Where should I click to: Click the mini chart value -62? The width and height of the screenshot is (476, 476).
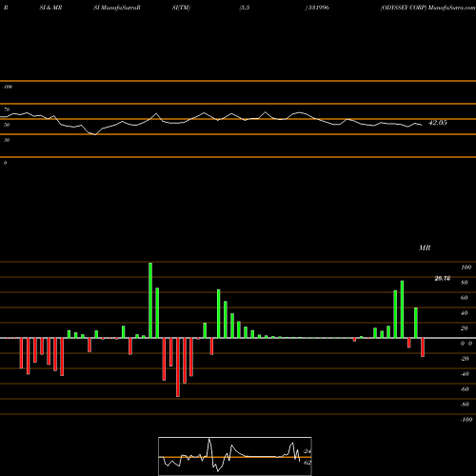point(307,463)
